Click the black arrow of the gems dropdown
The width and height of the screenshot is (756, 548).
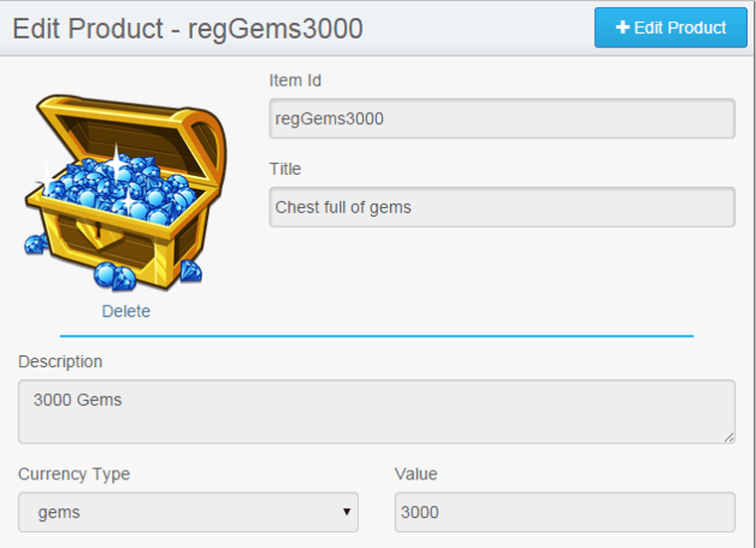point(346,512)
